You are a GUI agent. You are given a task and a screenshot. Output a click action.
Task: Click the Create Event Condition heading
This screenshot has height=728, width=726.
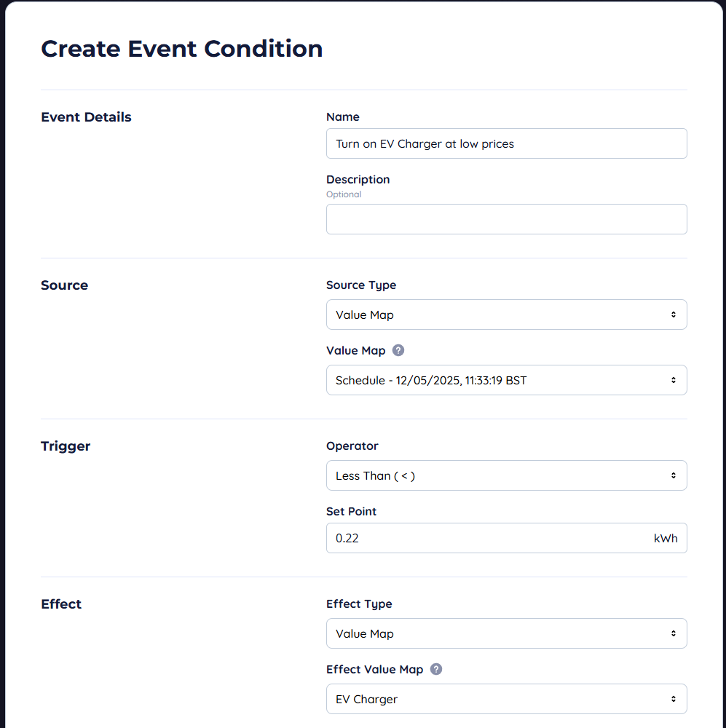pyautogui.click(x=182, y=49)
